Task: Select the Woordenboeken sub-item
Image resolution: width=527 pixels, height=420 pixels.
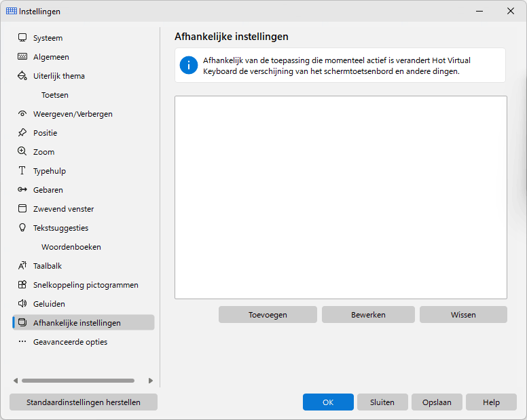Action: click(x=84, y=246)
